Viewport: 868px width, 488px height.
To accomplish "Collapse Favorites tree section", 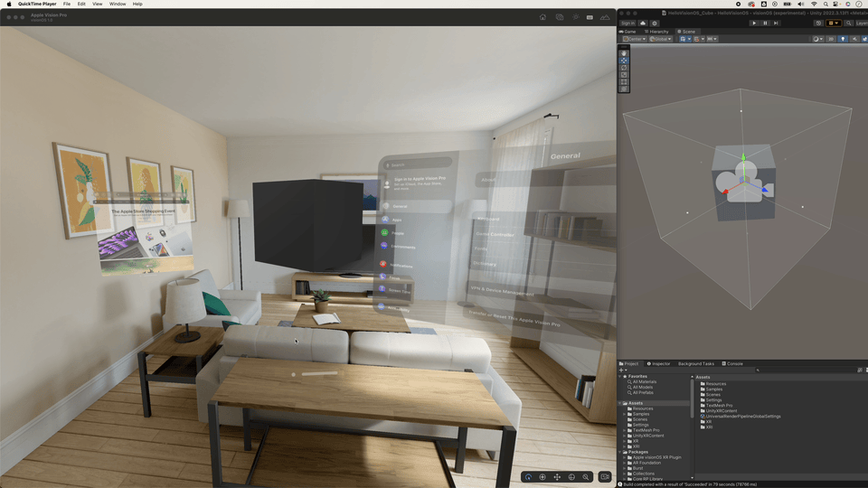I will (x=620, y=376).
